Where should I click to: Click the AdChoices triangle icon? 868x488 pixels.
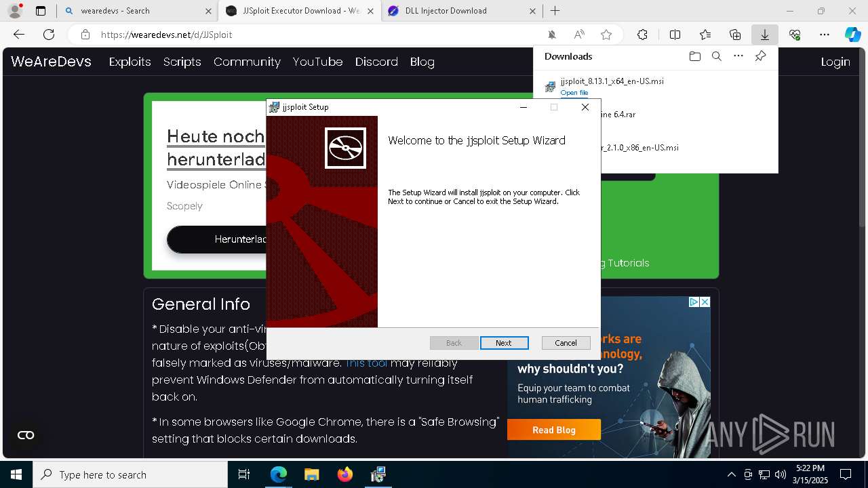point(694,302)
